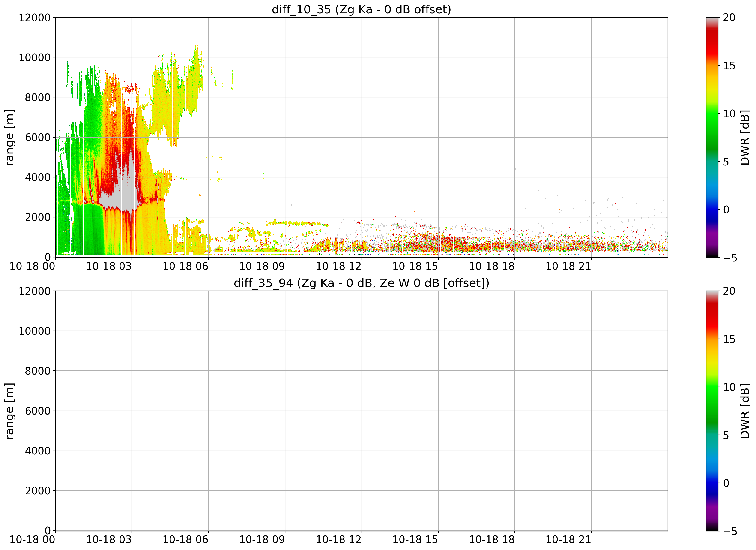Click the '8000' range tick of diff_10_35 plot
The image size is (756, 550).
pyautogui.click(x=38, y=97)
